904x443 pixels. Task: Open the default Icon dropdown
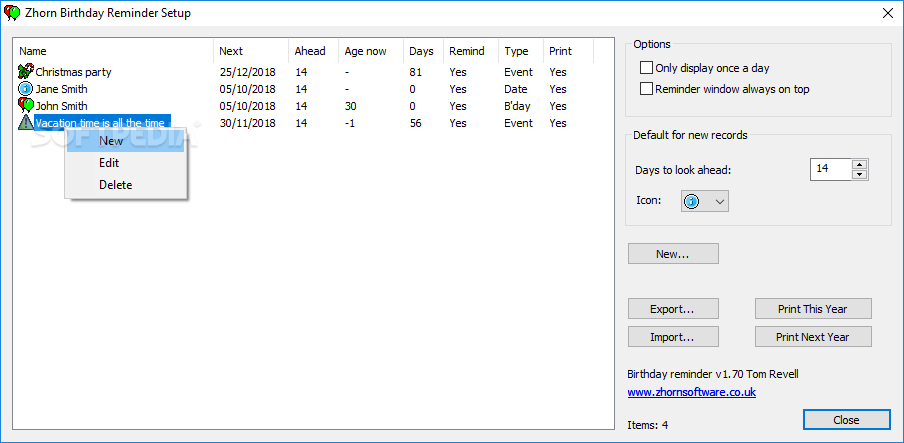705,201
